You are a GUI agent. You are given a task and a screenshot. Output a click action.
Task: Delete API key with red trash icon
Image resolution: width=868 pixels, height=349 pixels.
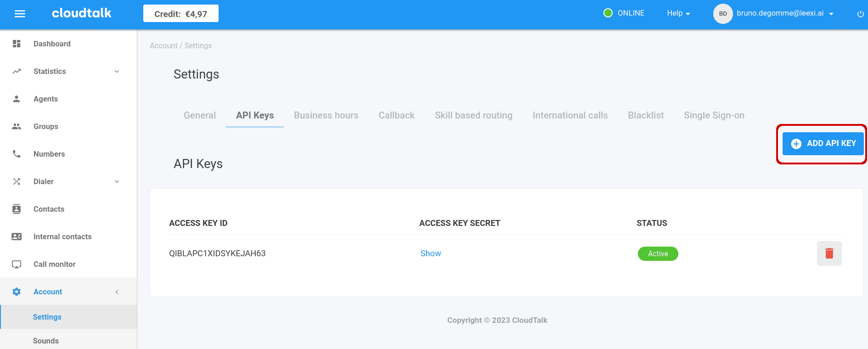[829, 253]
